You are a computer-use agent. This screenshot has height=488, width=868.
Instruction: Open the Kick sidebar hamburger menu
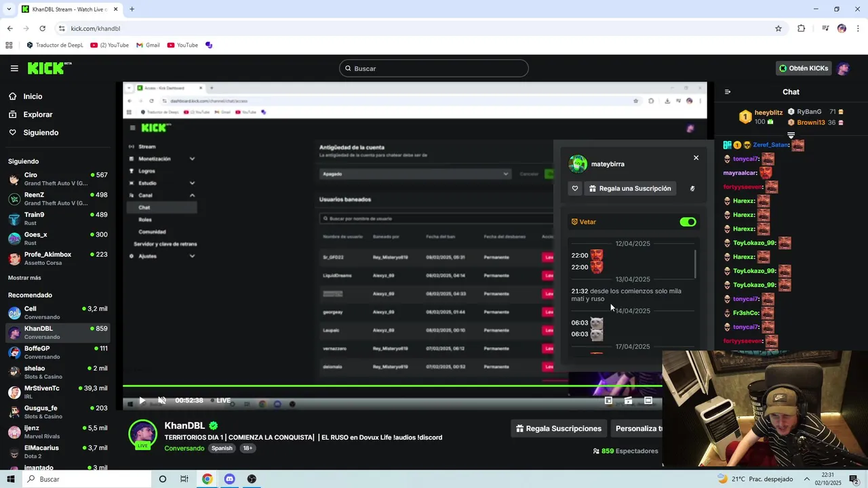pos(14,68)
